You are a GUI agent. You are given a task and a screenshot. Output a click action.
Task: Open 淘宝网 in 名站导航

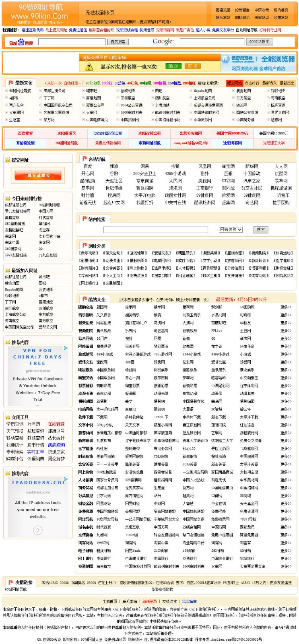click(228, 166)
